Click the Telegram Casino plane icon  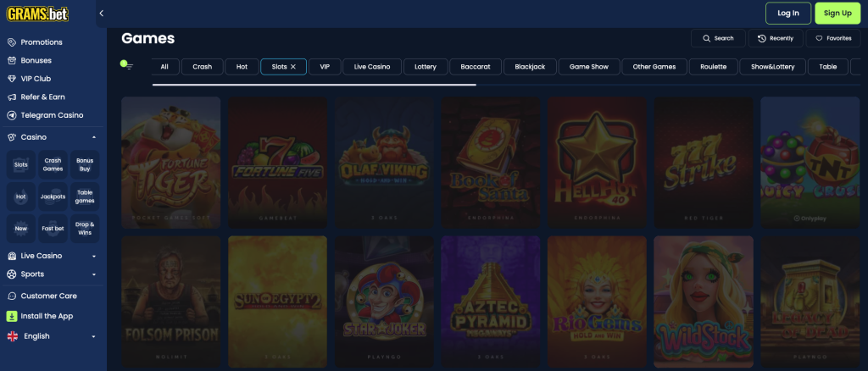(x=12, y=115)
